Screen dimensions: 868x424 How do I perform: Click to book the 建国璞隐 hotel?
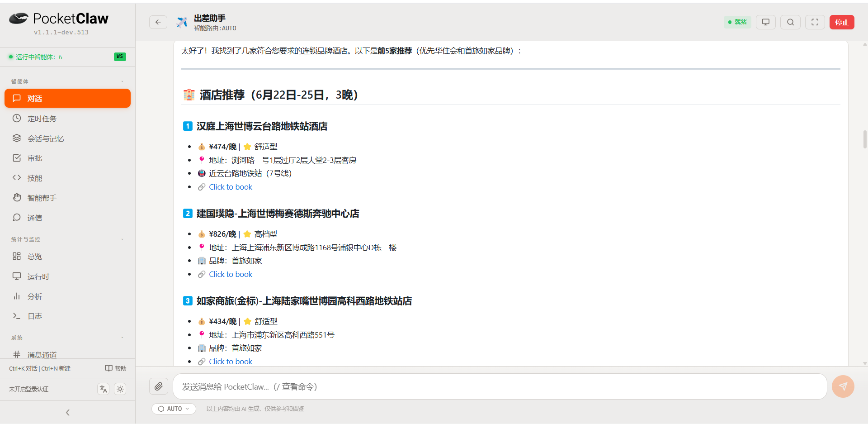231,274
